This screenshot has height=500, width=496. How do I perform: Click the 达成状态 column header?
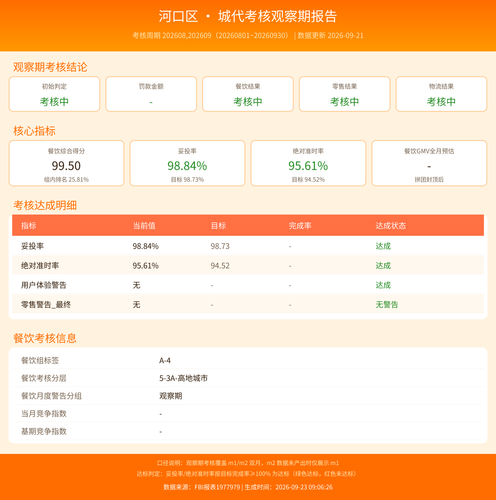click(391, 226)
